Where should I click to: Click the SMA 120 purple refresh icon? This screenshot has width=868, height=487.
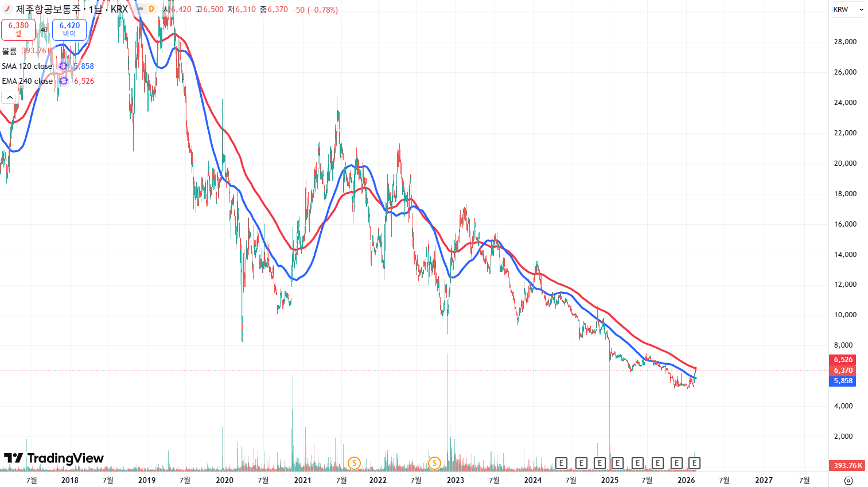pyautogui.click(x=64, y=66)
